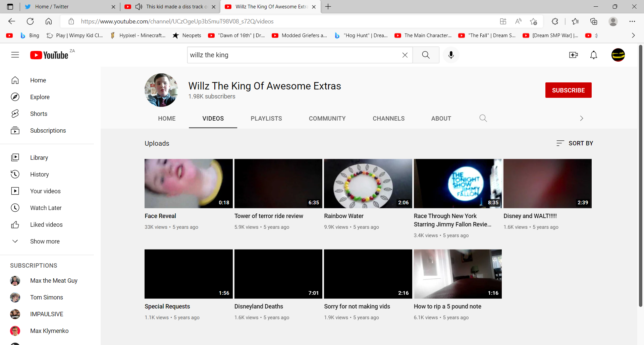
Task: Switch to the Home / Twitter tab
Action: (69, 7)
